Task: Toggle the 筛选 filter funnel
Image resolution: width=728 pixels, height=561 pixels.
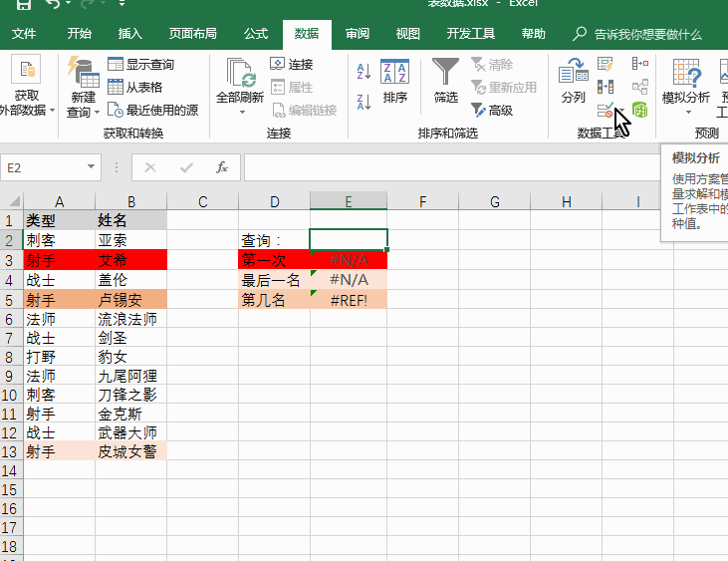Action: [x=445, y=81]
